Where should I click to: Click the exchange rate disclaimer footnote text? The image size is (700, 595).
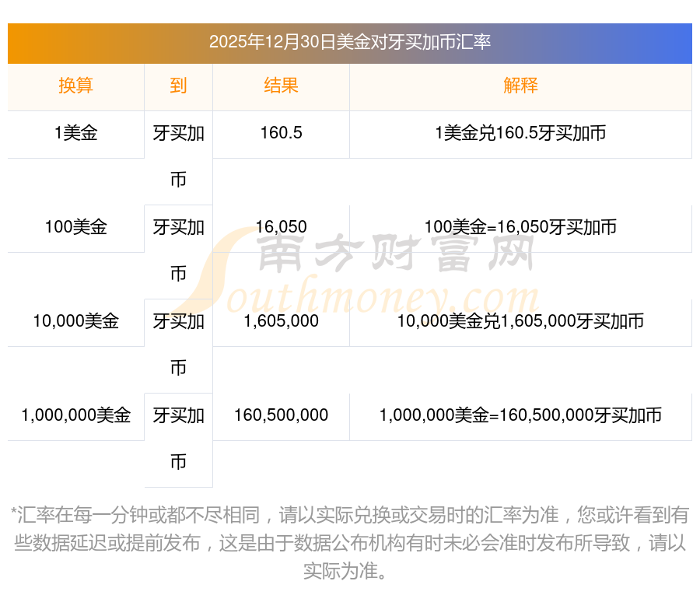click(349, 543)
